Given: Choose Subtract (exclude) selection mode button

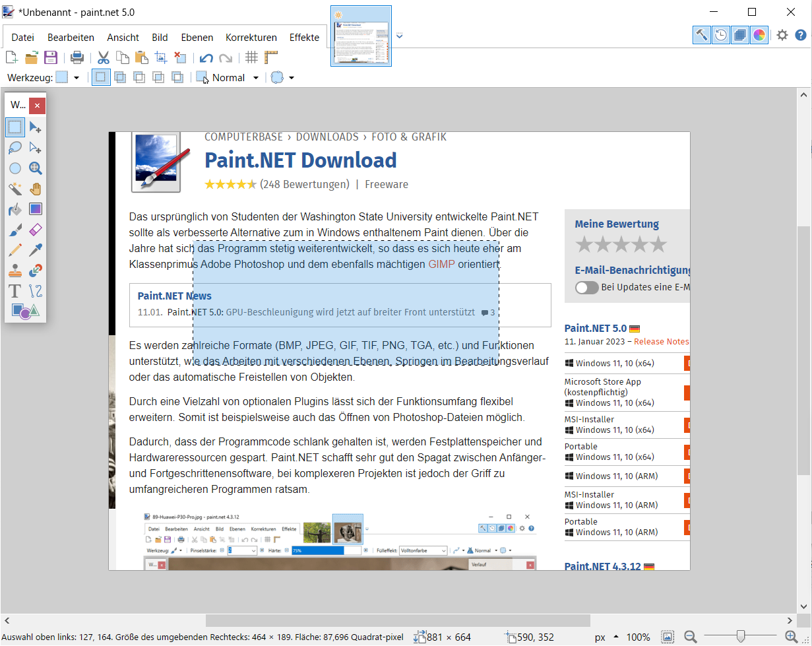Looking at the screenshot, I should 139,77.
